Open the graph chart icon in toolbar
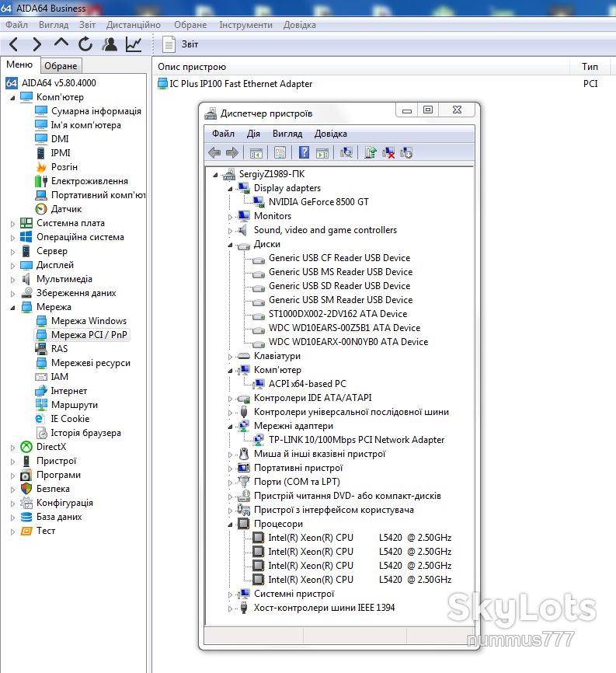Viewport: 616px width, 673px height. [134, 44]
